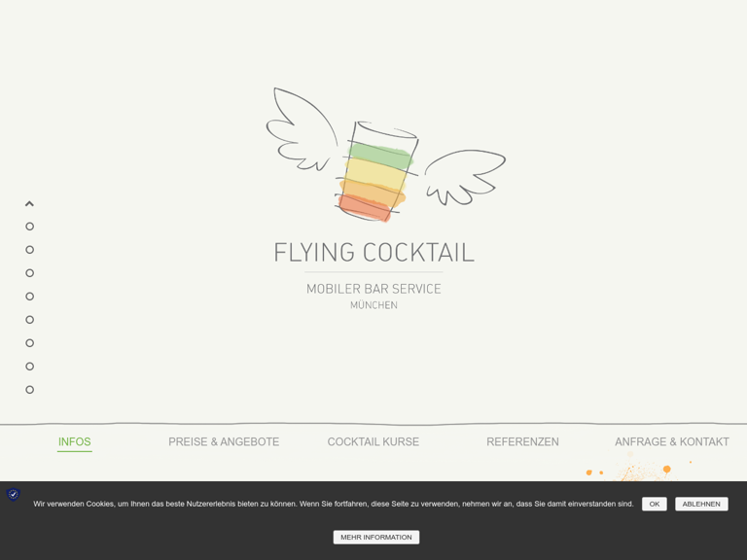Open the Infos menu item
Image resolution: width=747 pixels, height=560 pixels.
point(74,442)
